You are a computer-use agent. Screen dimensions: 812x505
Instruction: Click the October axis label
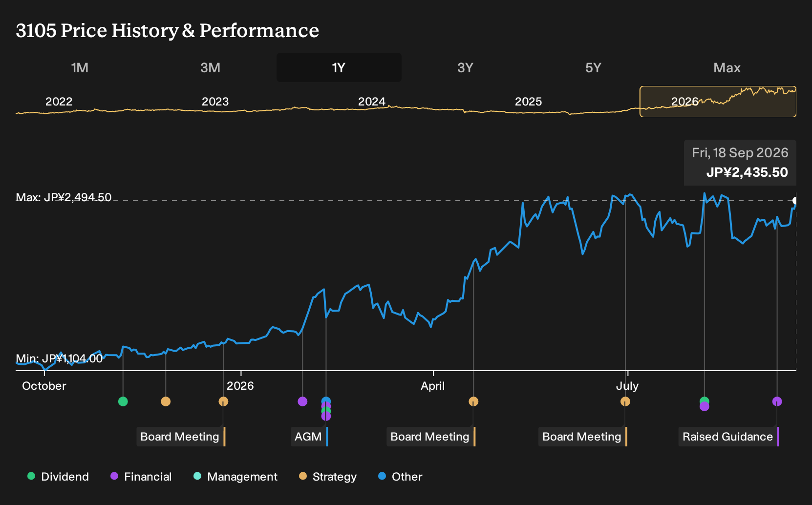[x=44, y=386]
